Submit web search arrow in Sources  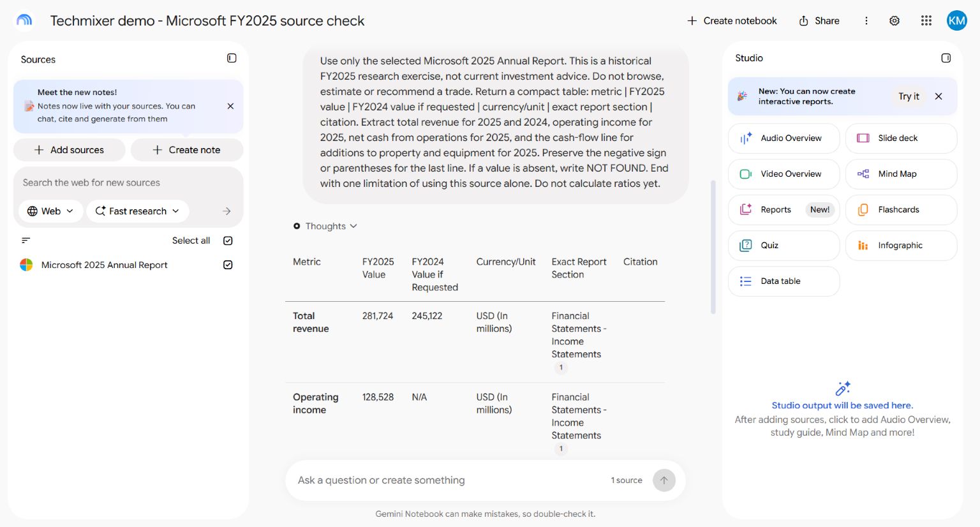point(226,211)
